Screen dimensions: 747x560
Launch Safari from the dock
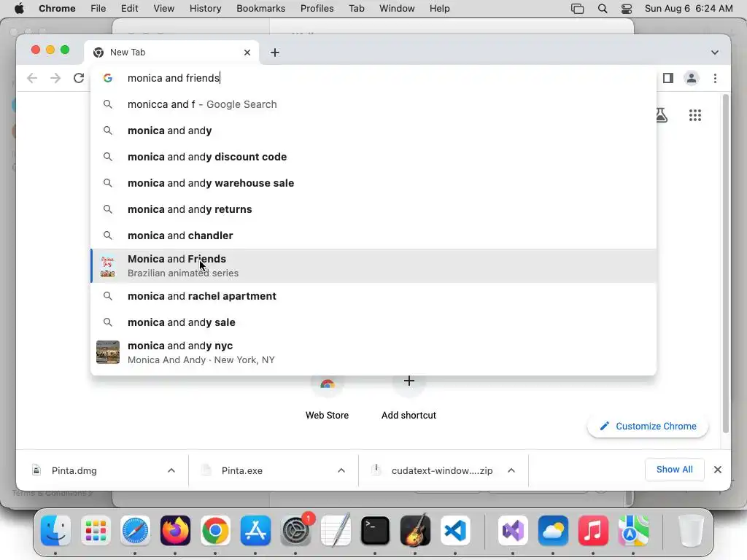click(x=135, y=531)
